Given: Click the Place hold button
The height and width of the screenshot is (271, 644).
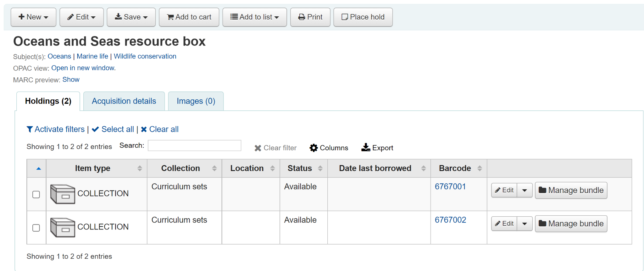Looking at the screenshot, I should click(363, 17).
